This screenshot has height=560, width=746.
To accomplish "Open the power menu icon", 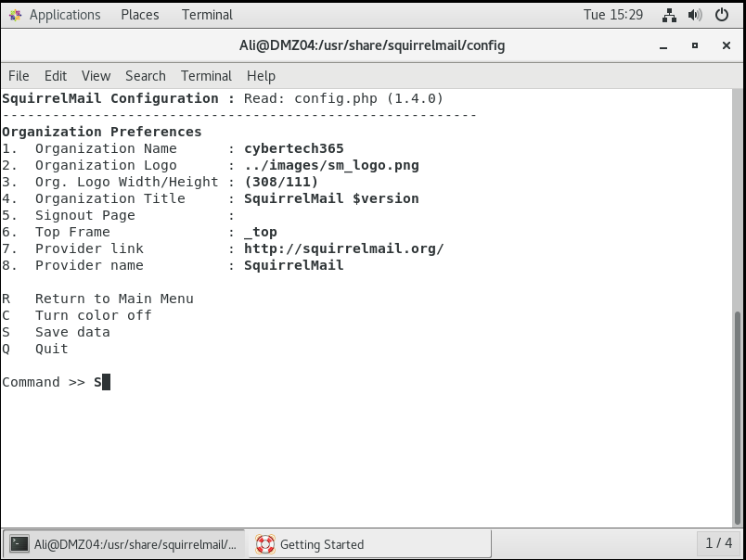I will coord(722,15).
